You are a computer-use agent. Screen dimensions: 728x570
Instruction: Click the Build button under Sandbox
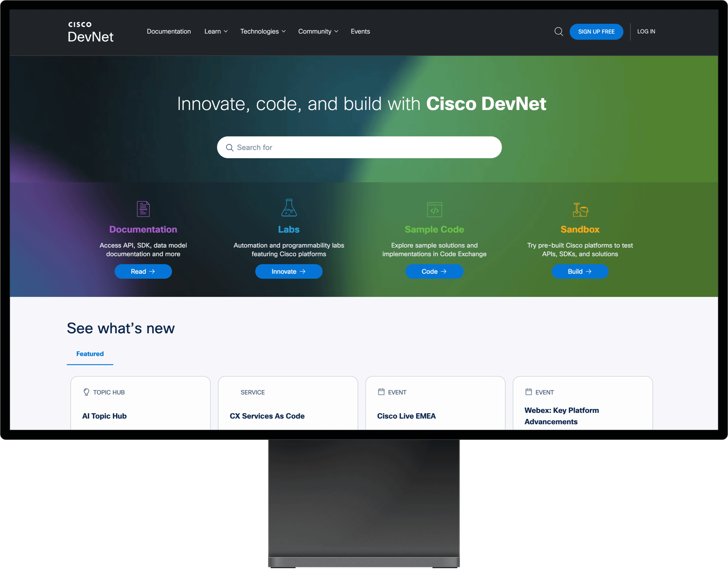point(580,272)
